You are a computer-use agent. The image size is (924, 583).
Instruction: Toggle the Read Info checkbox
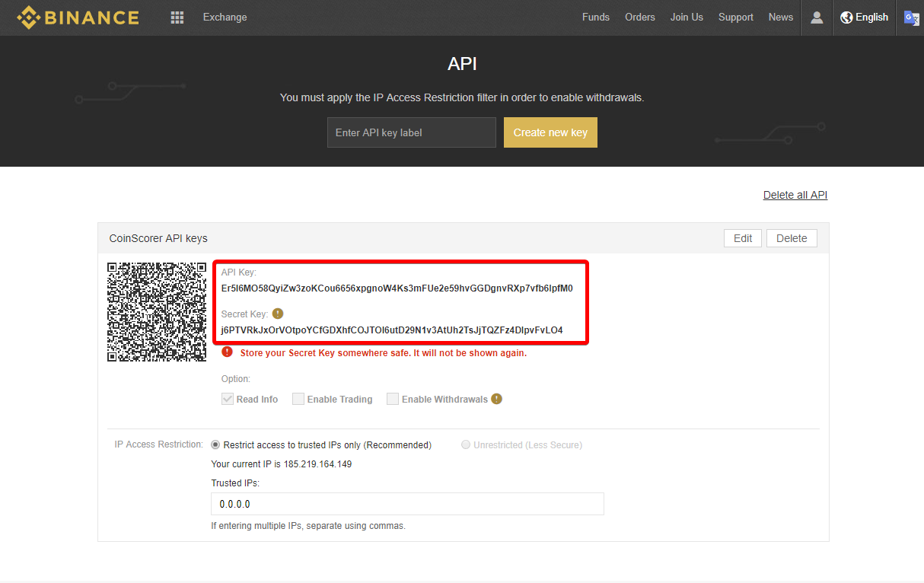[x=228, y=399]
